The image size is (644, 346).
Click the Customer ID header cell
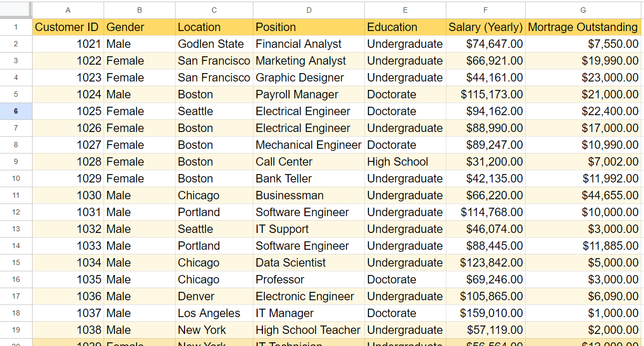67,27
